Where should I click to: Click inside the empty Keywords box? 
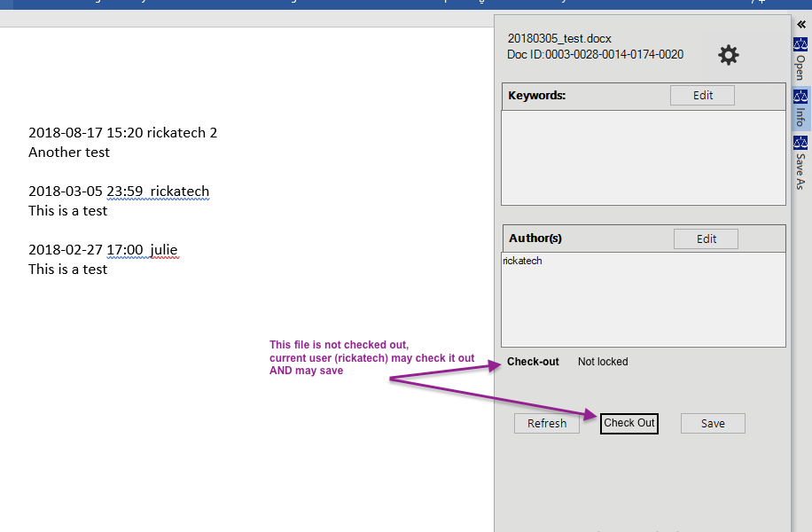pos(644,158)
